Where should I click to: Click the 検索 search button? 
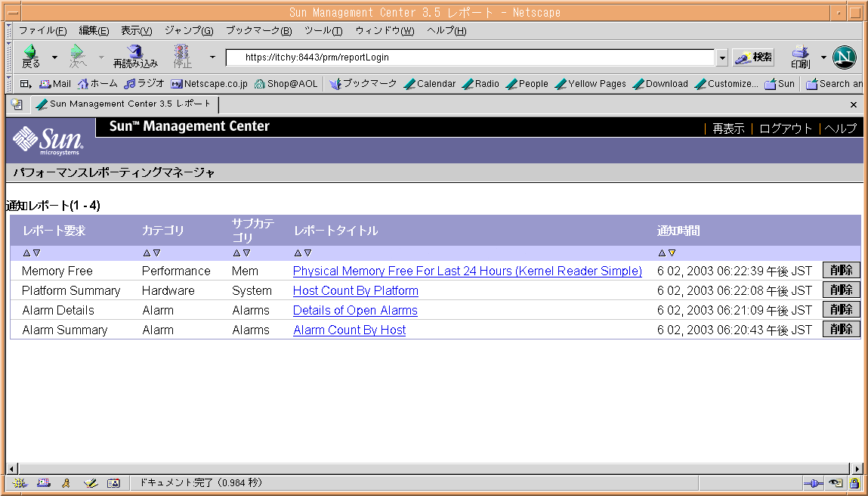click(753, 57)
